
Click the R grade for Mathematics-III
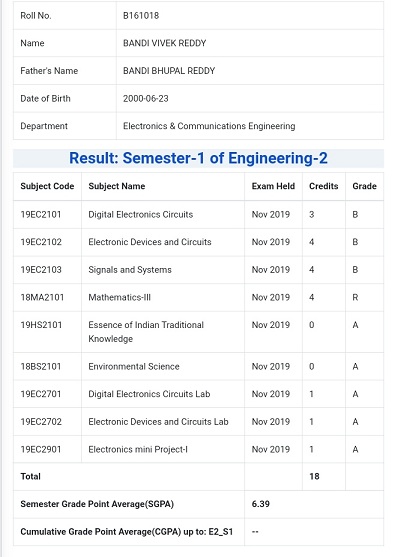pyautogui.click(x=355, y=297)
